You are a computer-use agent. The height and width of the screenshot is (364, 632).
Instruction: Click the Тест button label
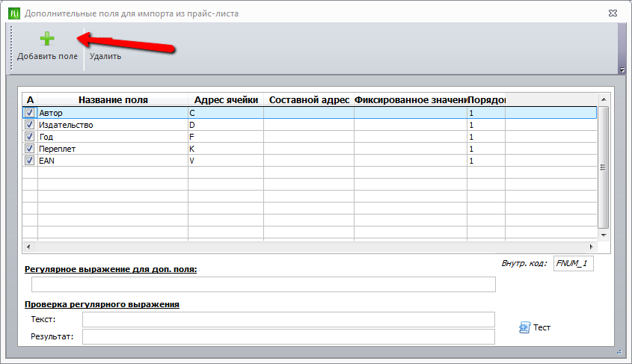coord(542,327)
